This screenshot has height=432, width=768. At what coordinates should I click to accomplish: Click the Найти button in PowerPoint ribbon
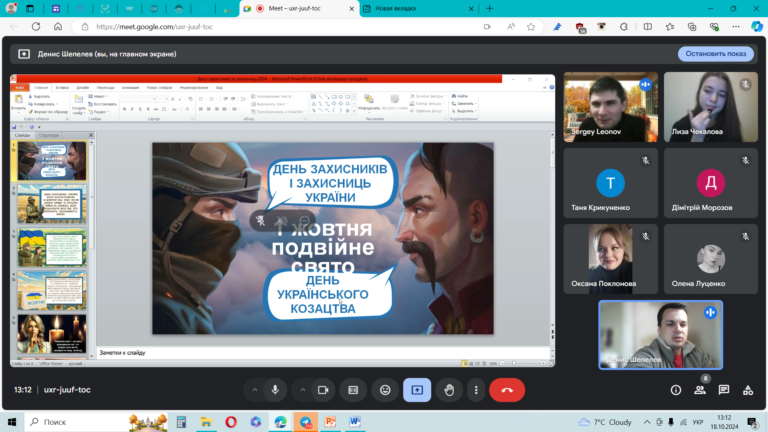click(x=460, y=96)
